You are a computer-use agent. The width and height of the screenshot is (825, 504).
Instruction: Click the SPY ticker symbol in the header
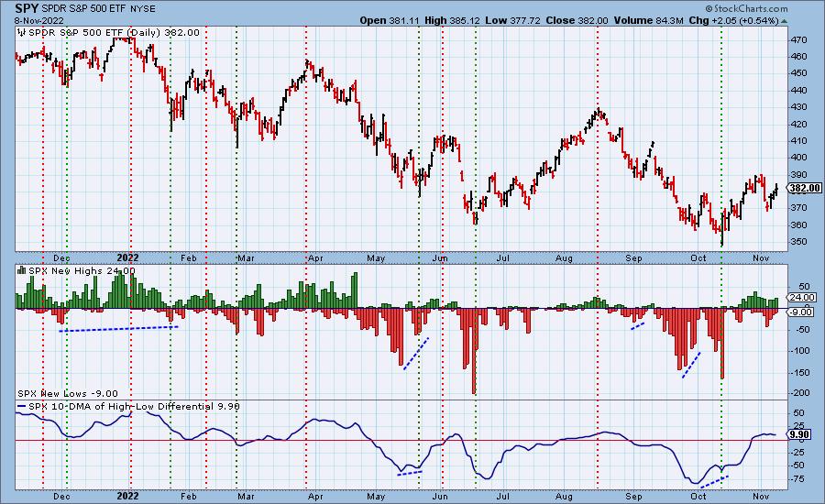tap(27, 8)
